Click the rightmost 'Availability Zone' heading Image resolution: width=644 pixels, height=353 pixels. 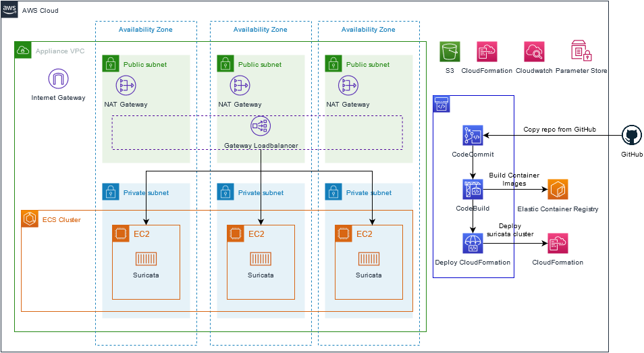[x=369, y=30]
